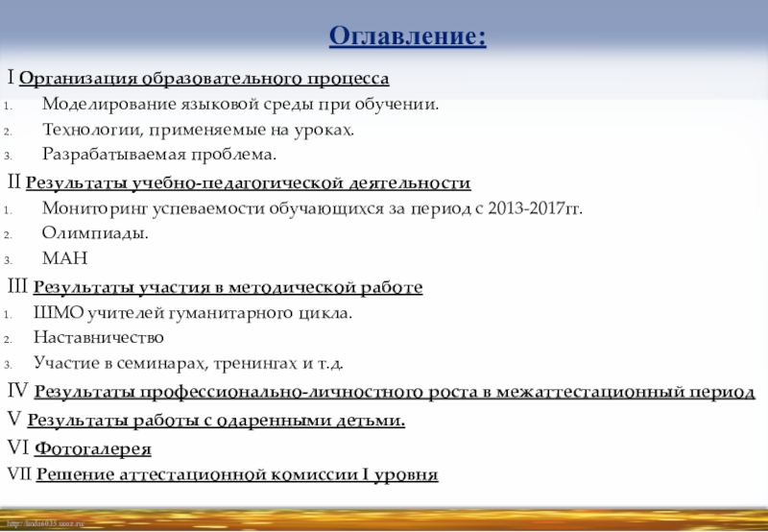Click Roman numeral 'I' before the first section
The width and height of the screenshot is (768, 532).
point(11,77)
